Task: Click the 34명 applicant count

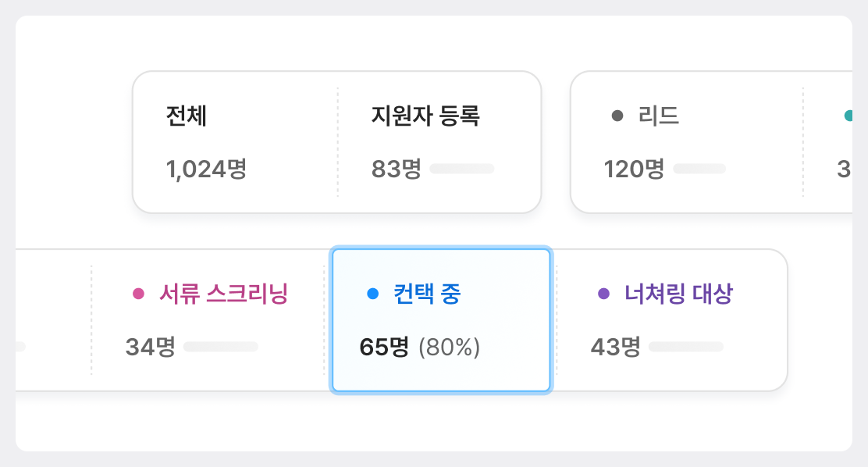Action: [150, 347]
